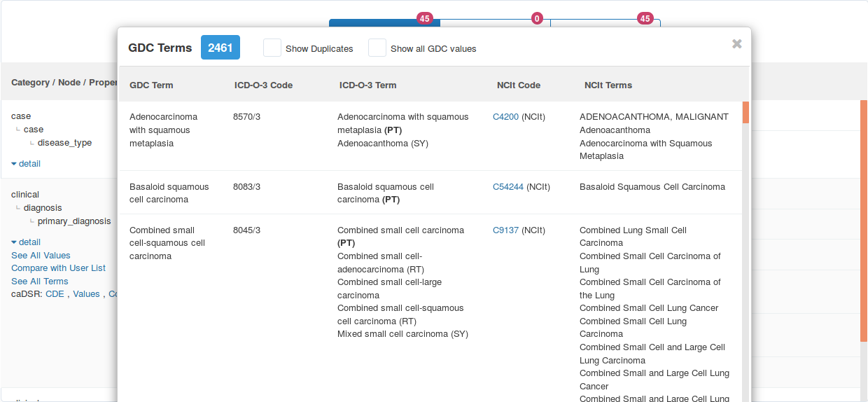
Task: Follow the C9137 NCIt code link
Action: pyautogui.click(x=505, y=230)
